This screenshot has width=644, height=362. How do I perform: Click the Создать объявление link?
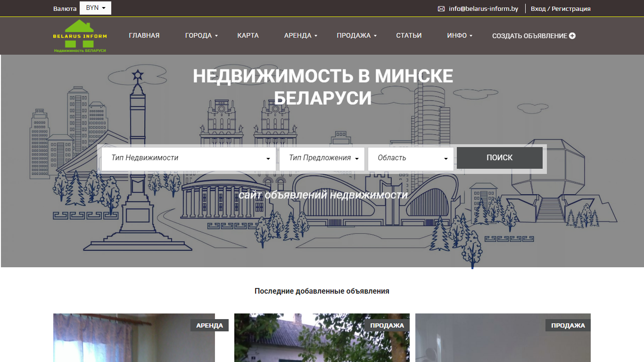click(534, 36)
